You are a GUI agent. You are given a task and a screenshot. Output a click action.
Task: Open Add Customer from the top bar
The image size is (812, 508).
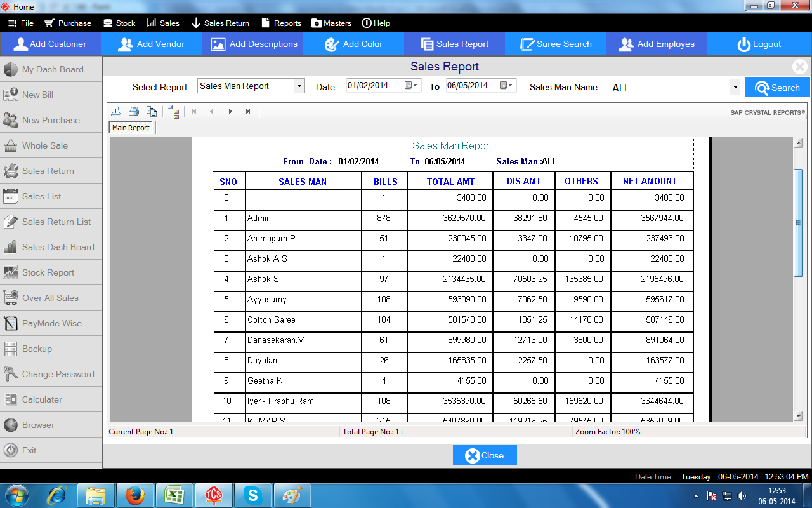(51, 44)
